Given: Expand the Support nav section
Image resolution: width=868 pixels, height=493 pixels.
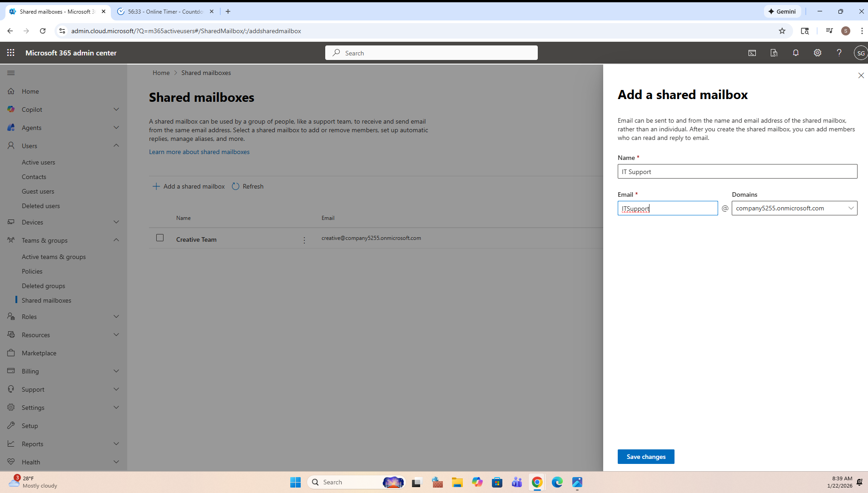Looking at the screenshot, I should click(x=116, y=389).
